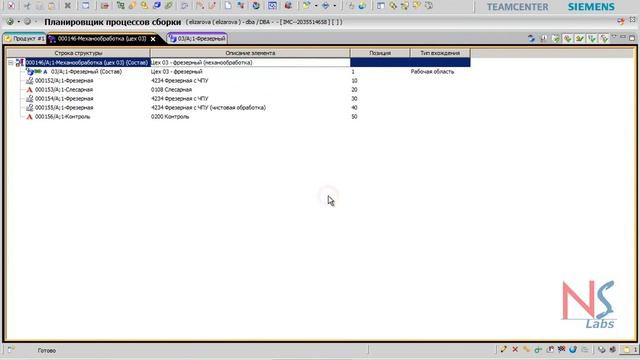
Task: Select operation 000152/A;1-Фрезерная
Action: (64, 81)
